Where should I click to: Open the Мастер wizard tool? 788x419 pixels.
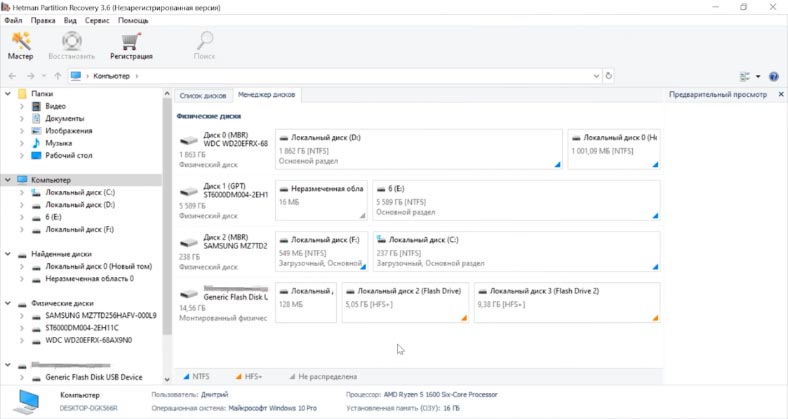click(21, 46)
